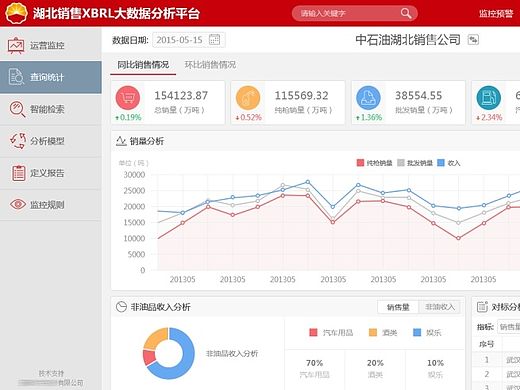Click the 70% 汽车用品 percentage
The width and height of the screenshot is (520, 390).
tap(314, 363)
